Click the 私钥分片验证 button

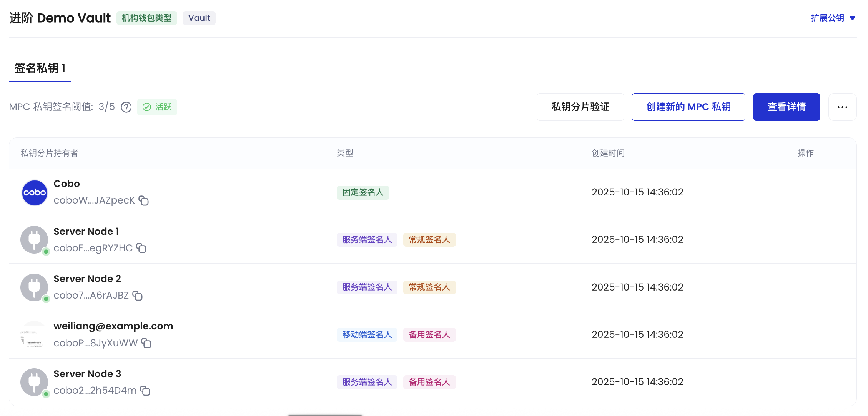[x=580, y=107]
